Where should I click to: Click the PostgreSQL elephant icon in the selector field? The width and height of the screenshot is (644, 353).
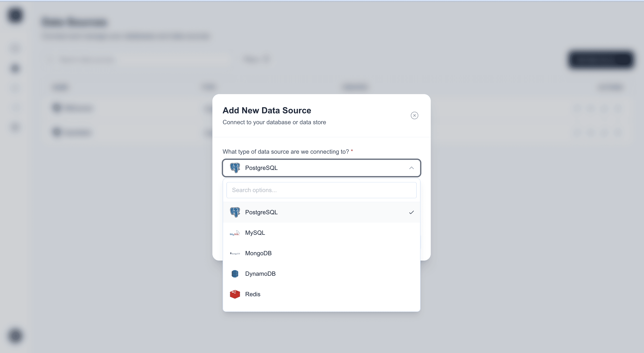click(x=235, y=168)
